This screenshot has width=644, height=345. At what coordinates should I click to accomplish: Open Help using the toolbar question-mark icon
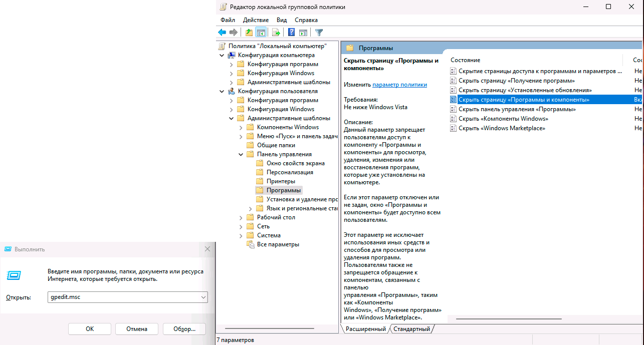[291, 33]
